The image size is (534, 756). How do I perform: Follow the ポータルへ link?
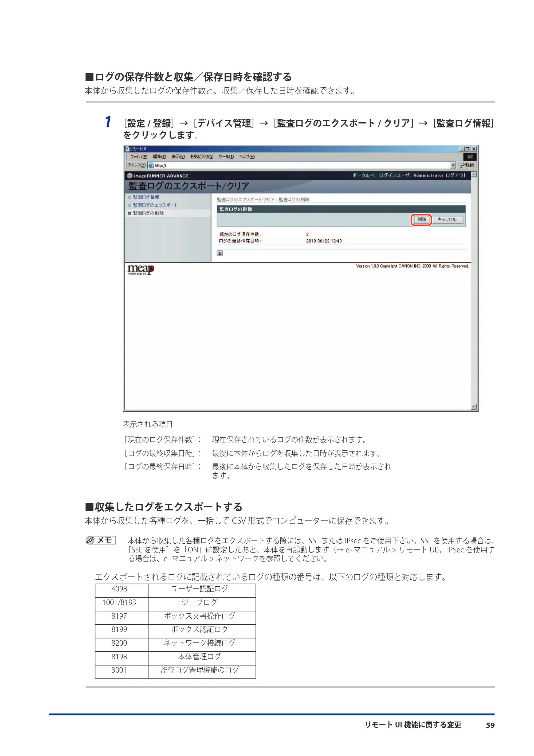click(364, 176)
